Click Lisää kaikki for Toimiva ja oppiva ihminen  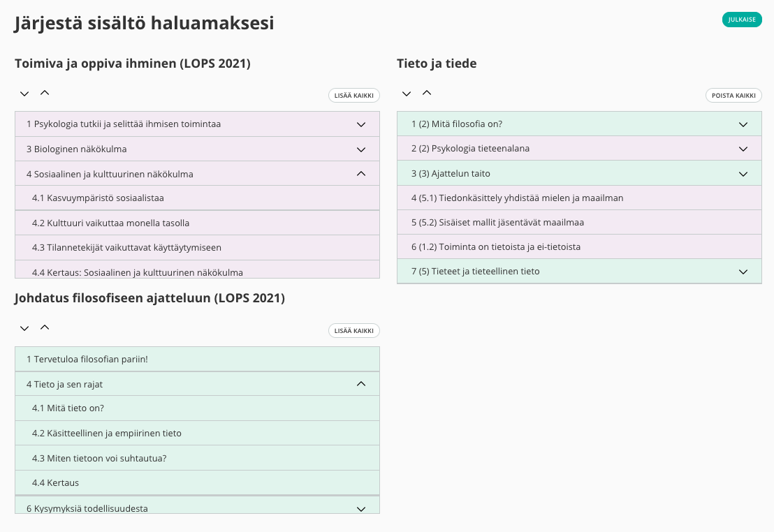[353, 96]
